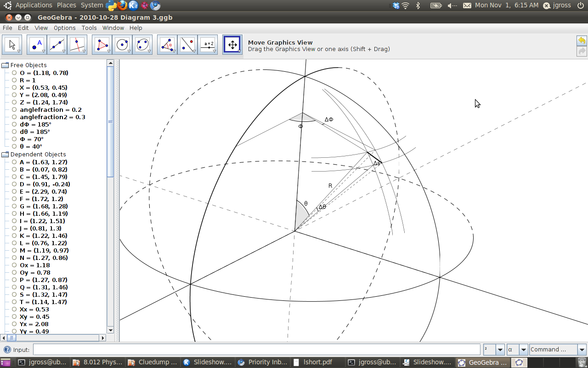This screenshot has height=368, width=588.
Task: Select the Slider tool in toolbar
Action: coord(208,45)
